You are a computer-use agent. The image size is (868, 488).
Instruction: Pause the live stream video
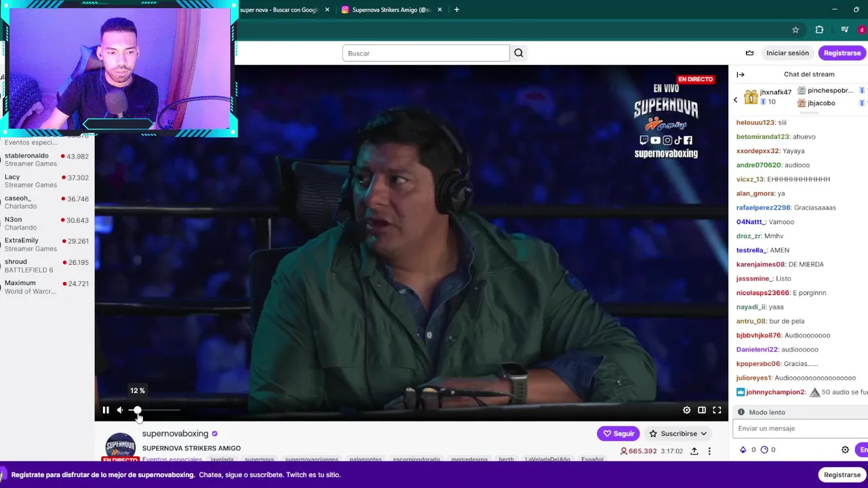(x=106, y=410)
